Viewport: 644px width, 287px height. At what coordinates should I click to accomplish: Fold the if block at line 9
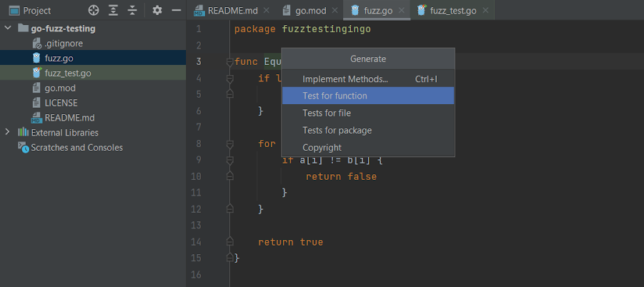[x=230, y=161]
